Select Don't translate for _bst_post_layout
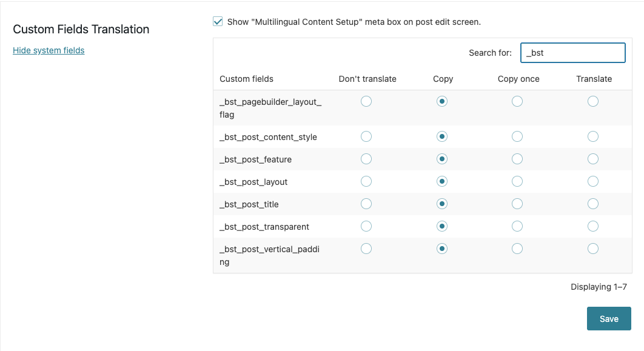The image size is (644, 351). pos(366,182)
